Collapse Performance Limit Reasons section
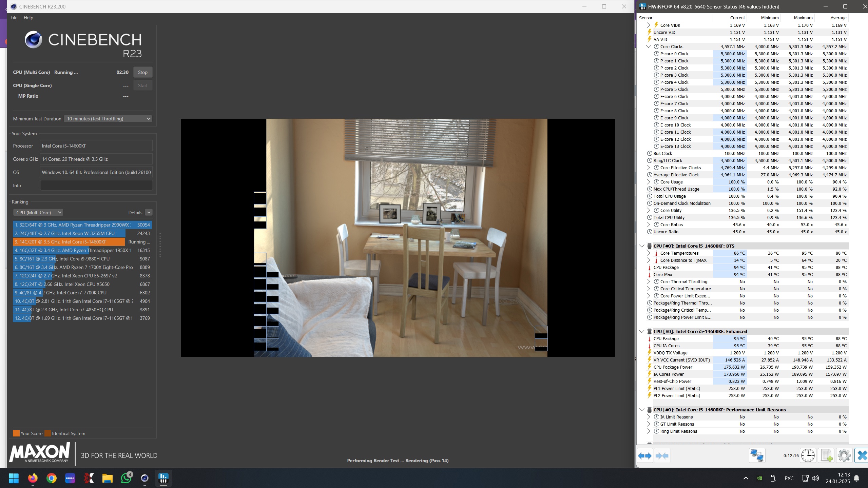This screenshot has width=868, height=488. click(641, 410)
